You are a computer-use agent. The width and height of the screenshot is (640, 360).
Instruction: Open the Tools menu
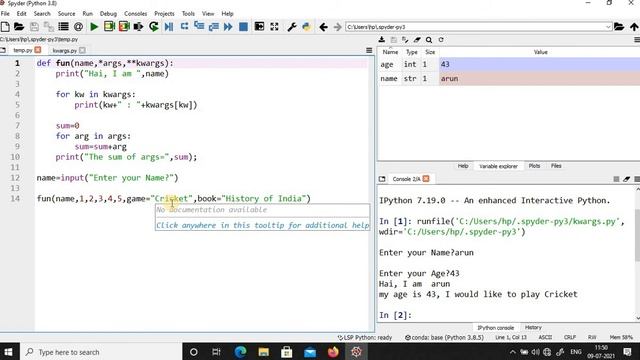[188, 13]
